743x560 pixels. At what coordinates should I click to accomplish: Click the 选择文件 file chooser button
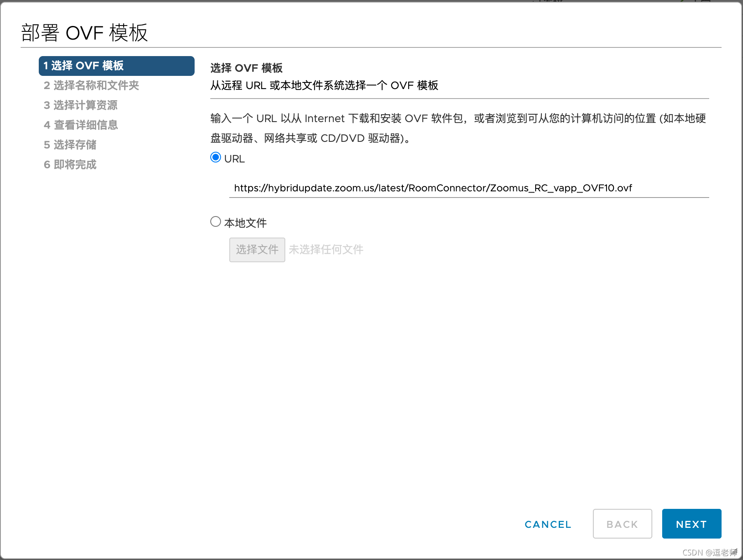click(257, 249)
